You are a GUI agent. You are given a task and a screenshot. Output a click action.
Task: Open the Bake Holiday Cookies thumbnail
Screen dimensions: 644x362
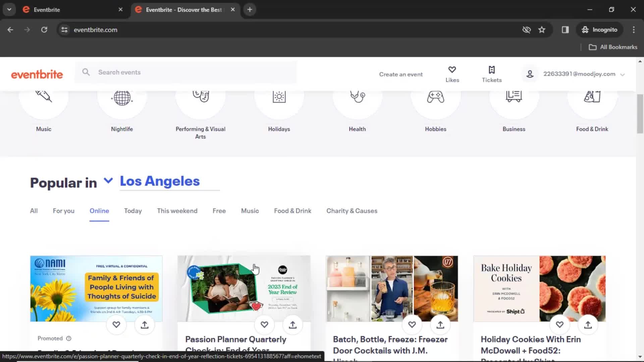(539, 289)
